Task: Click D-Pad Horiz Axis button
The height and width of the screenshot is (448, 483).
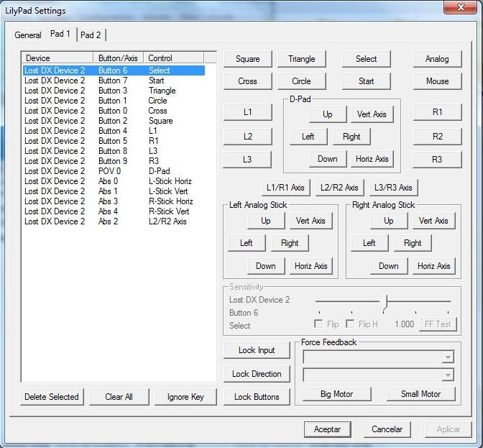Action: pos(372,159)
